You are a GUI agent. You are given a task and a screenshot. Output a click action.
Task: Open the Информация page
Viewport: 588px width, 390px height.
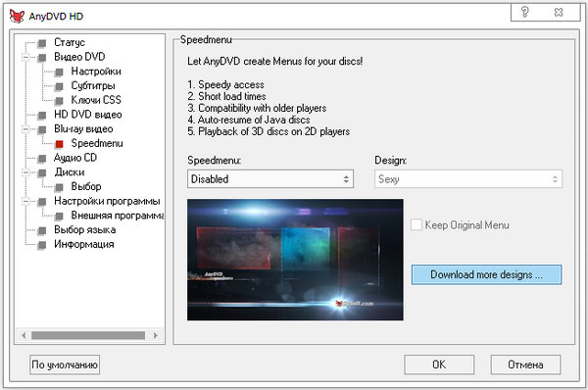coord(84,244)
